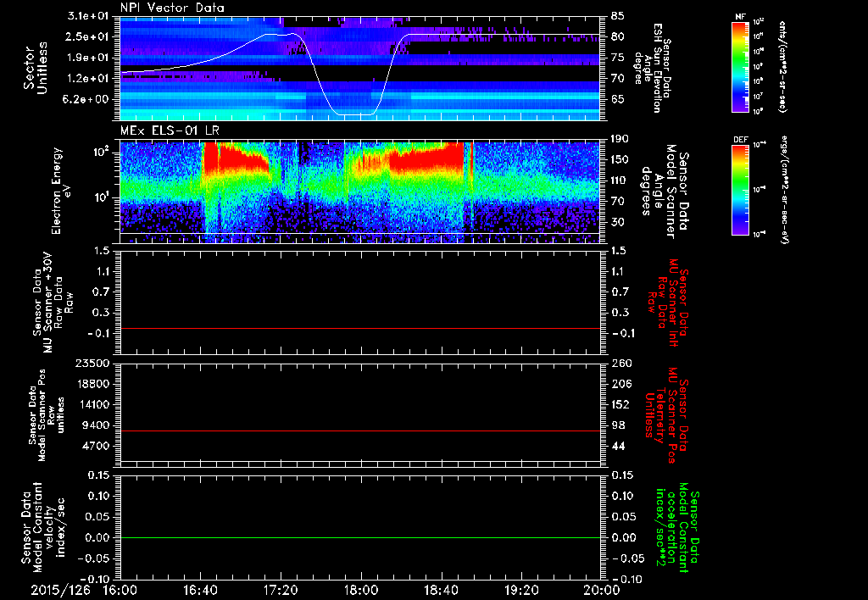Click the 85 degree sun elevation tick
Image resolution: width=868 pixels, height=600 pixels.
[x=618, y=16]
